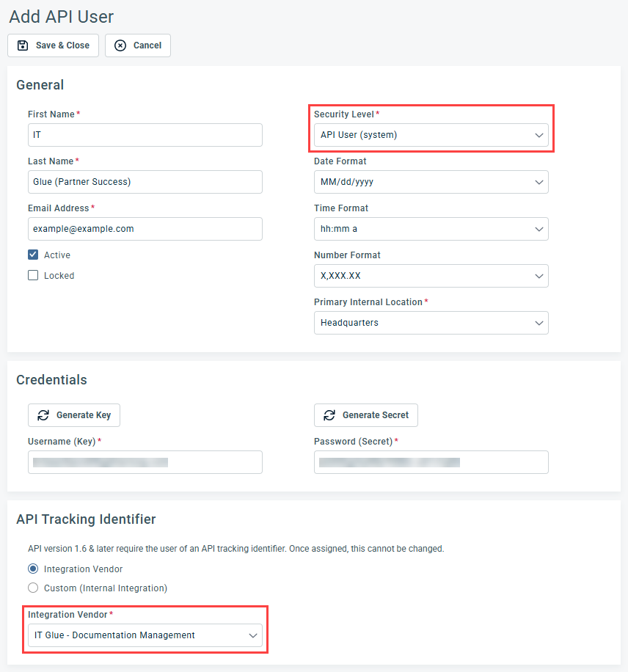
Task: Enable the Locked checkbox
Action: [33, 276]
